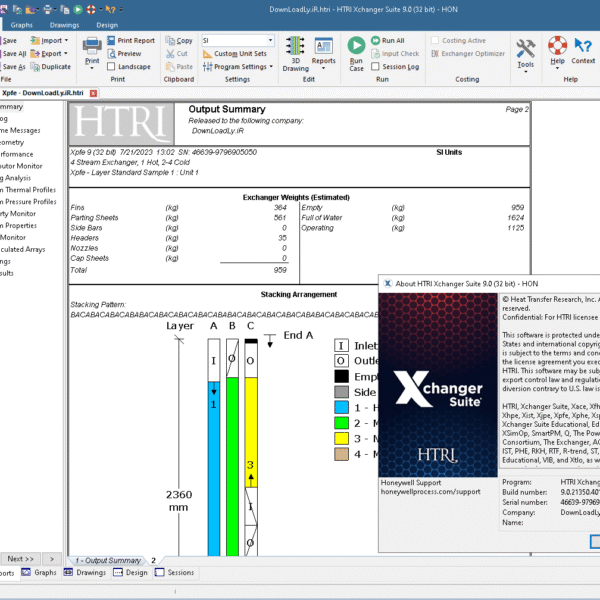Click the Input Check icon
This screenshot has height=600, width=600.
click(x=375, y=54)
